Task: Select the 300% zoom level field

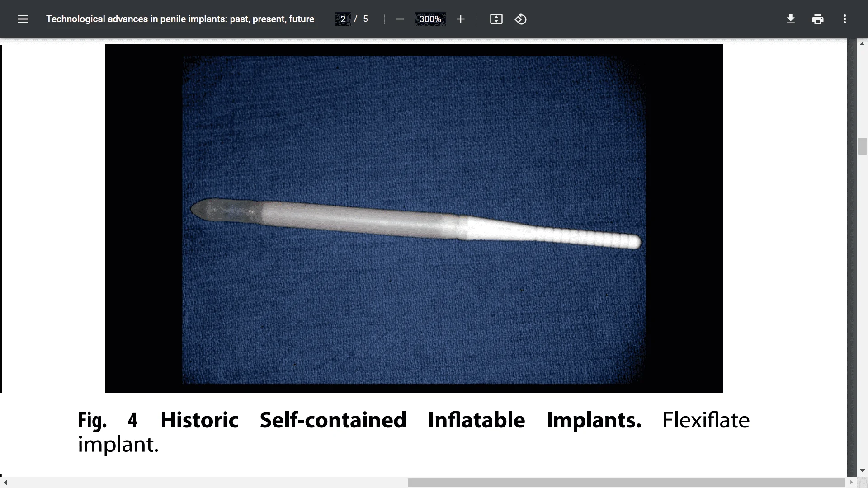Action: tap(430, 19)
